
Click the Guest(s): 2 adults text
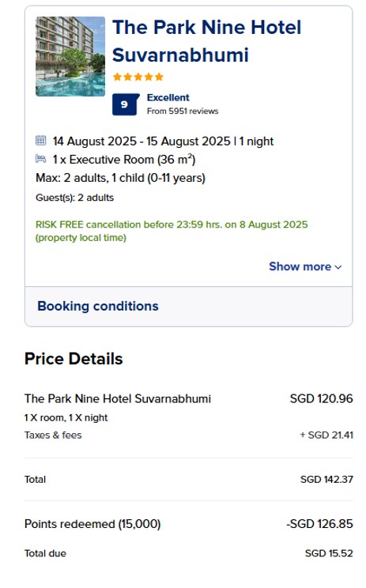[x=74, y=198]
